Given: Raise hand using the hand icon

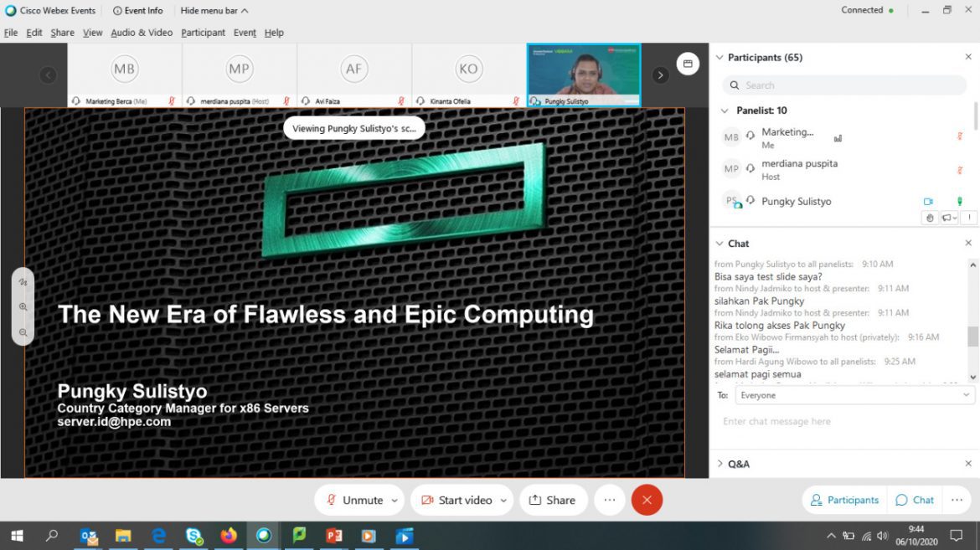Looking at the screenshot, I should [930, 218].
